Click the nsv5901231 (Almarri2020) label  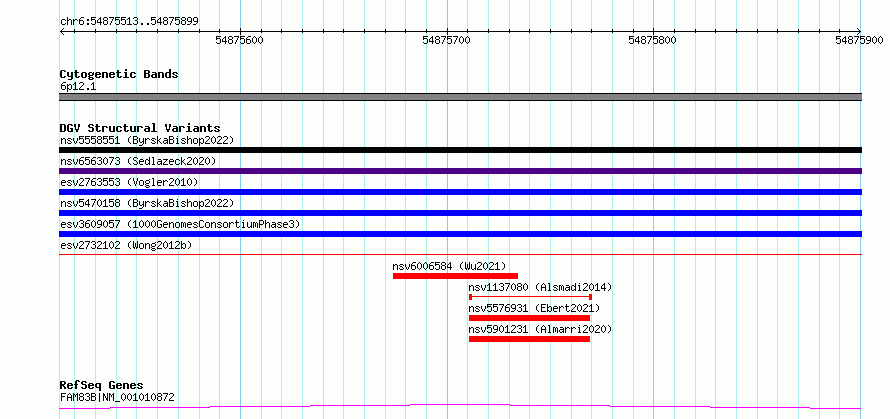point(540,329)
